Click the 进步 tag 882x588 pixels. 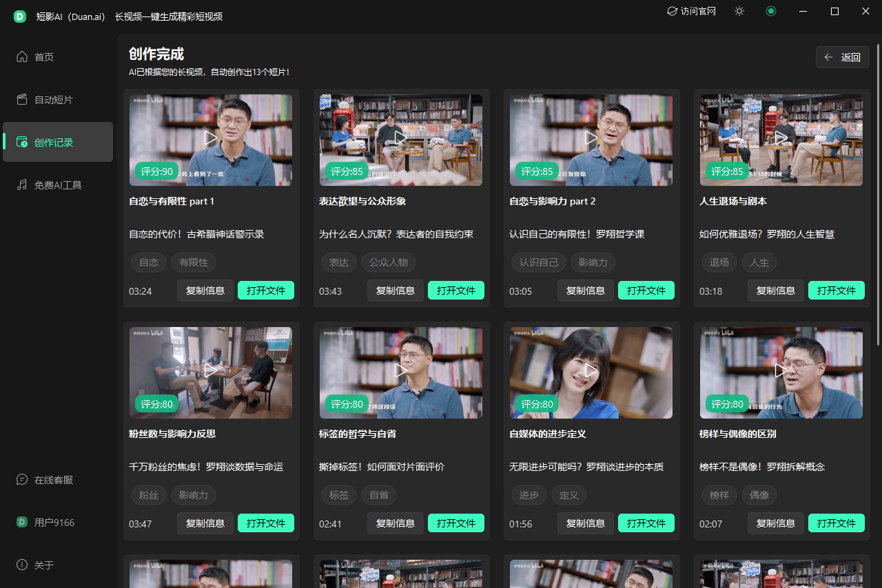coord(529,495)
